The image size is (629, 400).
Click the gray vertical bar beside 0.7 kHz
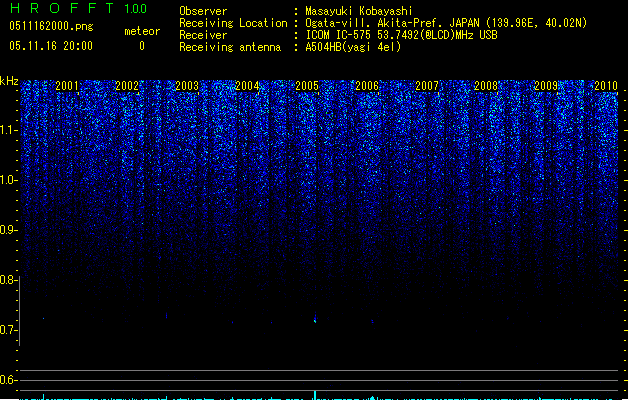[19, 311]
